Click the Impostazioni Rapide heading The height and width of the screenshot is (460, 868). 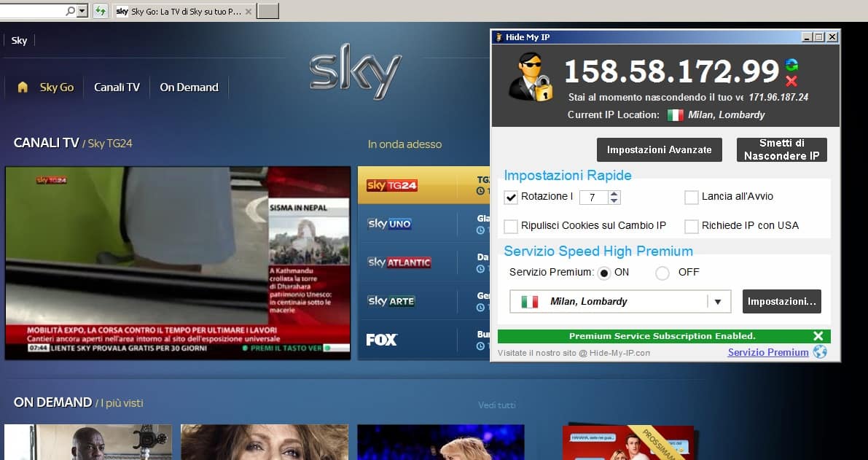[x=568, y=176]
